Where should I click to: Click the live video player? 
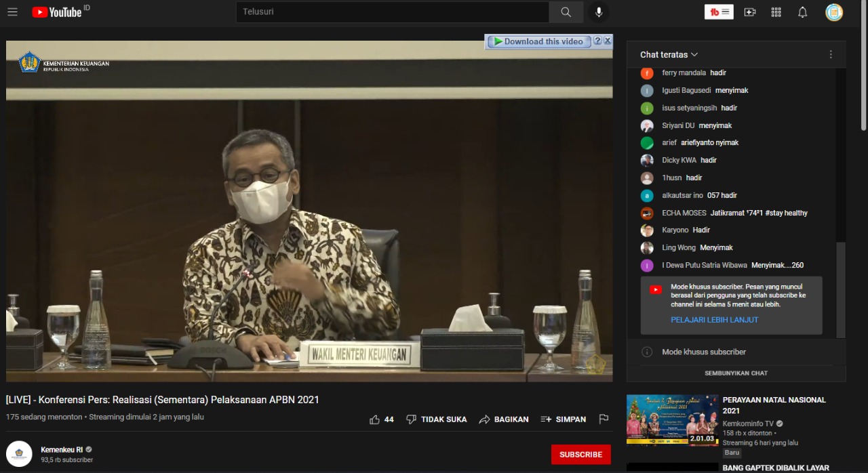[x=309, y=211]
